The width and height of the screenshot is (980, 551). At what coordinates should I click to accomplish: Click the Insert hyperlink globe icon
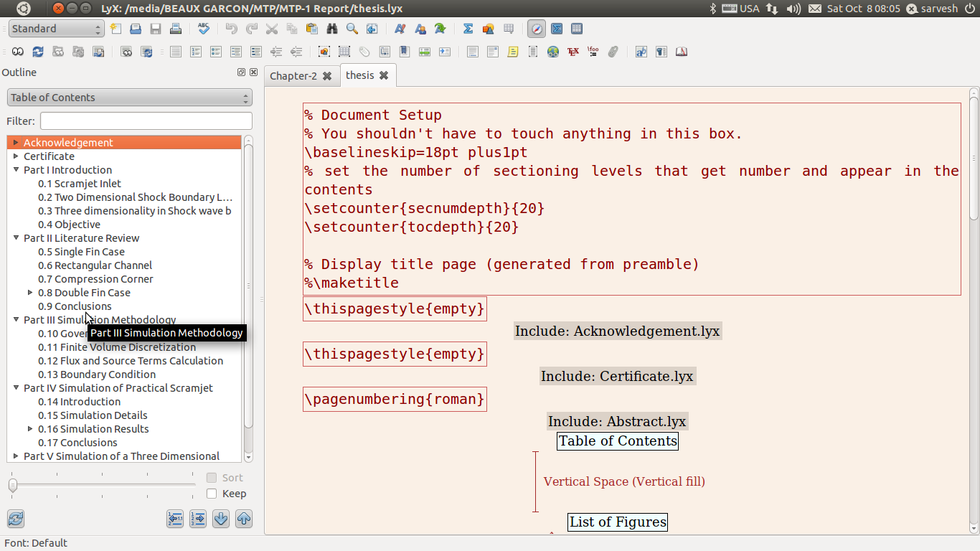tap(552, 52)
